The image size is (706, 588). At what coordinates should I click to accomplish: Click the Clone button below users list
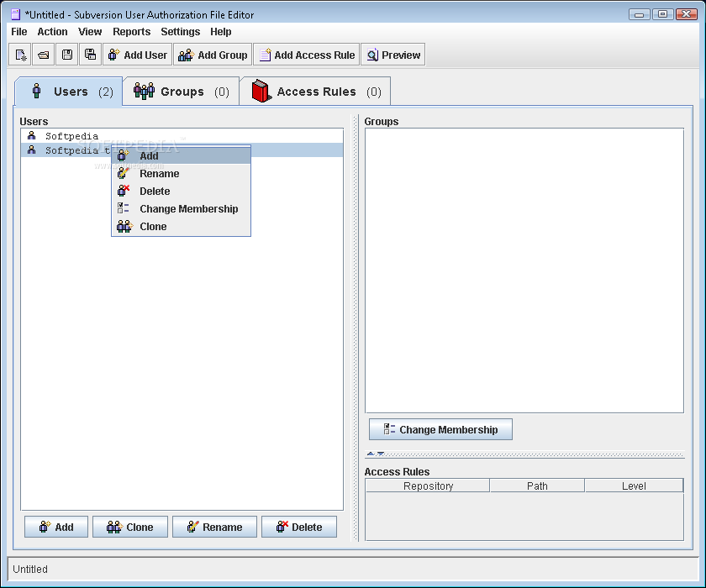[130, 527]
